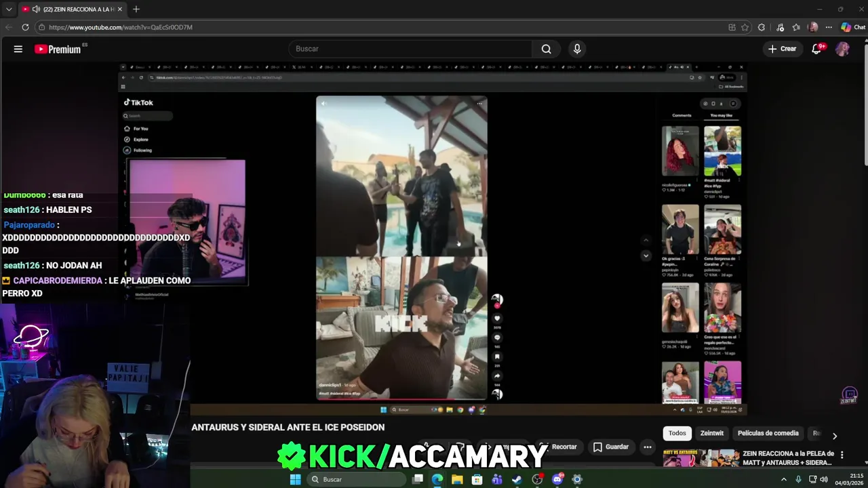
Task: Open tab actions dropdown in Edge
Action: pyautogui.click(x=9, y=9)
